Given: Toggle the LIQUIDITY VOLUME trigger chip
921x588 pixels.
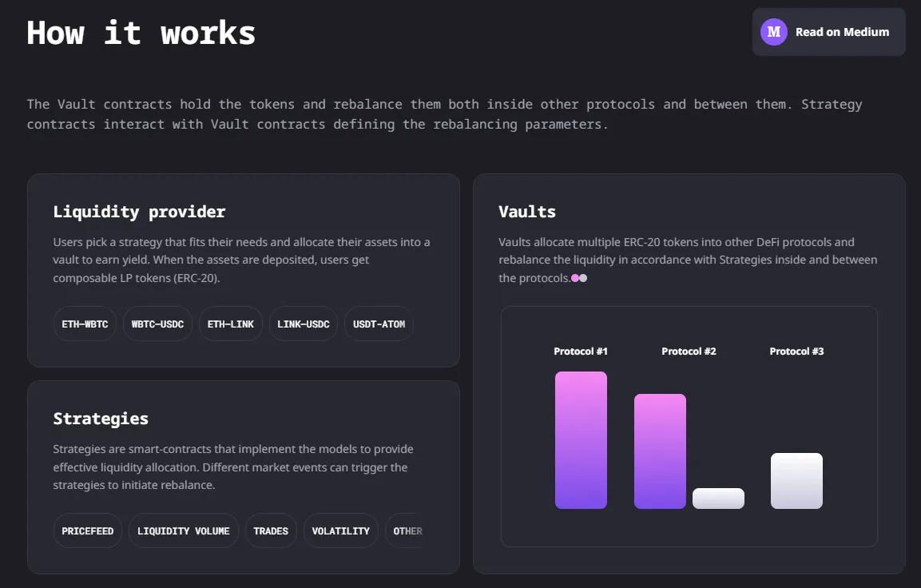Looking at the screenshot, I should click(183, 530).
